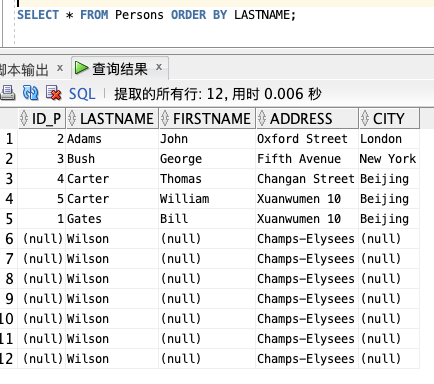Select the 查询结果 tab
The width and height of the screenshot is (434, 384).
point(120,69)
